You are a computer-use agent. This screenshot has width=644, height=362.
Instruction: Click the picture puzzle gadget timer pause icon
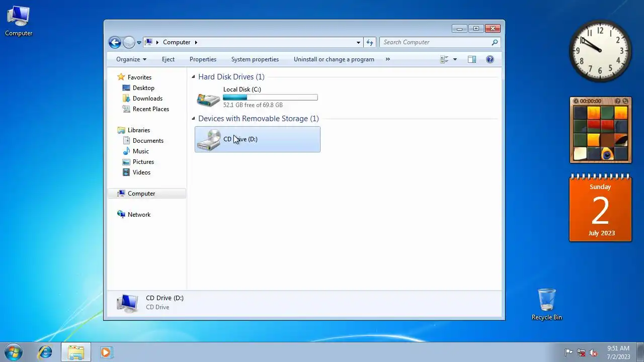(576, 101)
